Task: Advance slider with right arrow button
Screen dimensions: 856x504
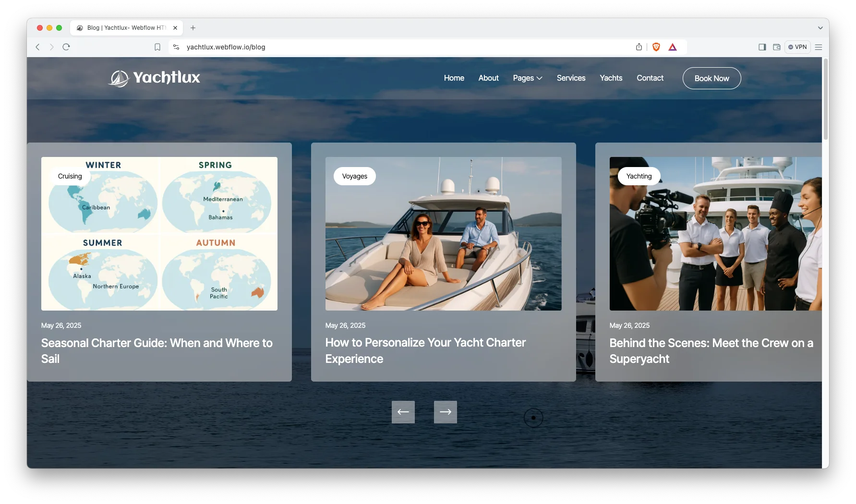Action: point(446,412)
